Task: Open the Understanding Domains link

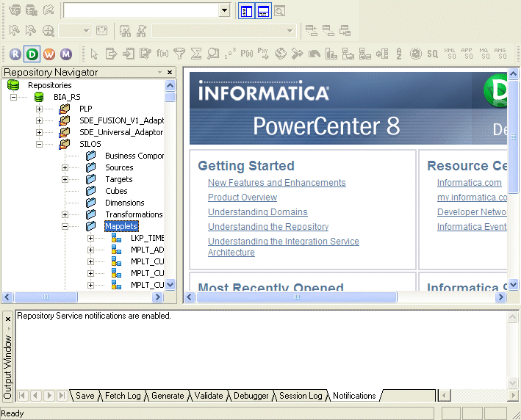Action: tap(258, 211)
